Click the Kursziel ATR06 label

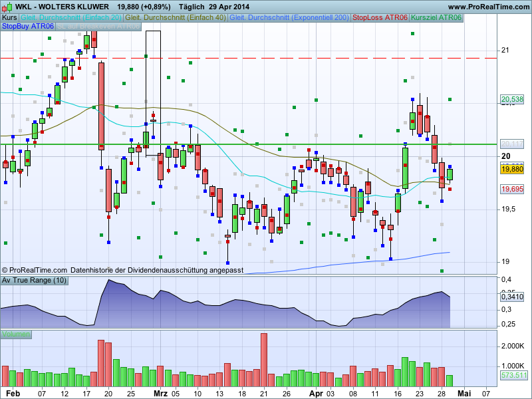pos(436,18)
